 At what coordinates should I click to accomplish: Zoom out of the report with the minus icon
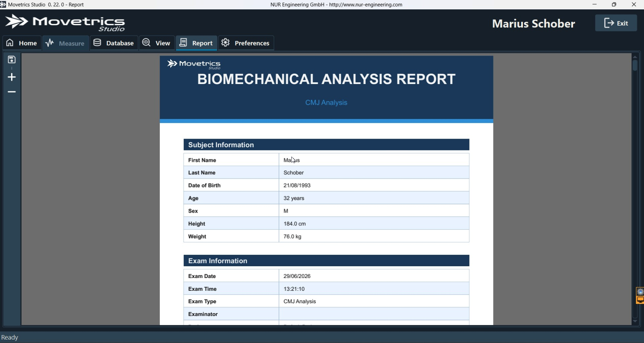pos(12,92)
